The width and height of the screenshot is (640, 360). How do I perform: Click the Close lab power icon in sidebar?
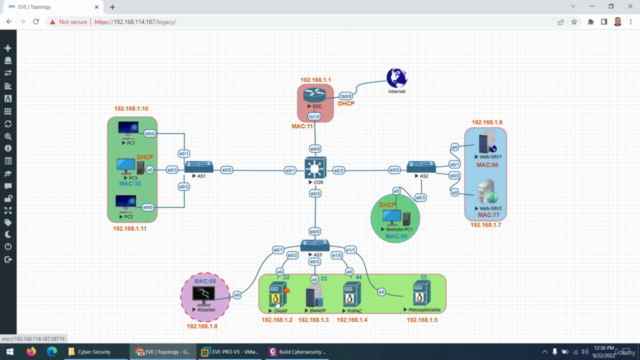[8, 247]
